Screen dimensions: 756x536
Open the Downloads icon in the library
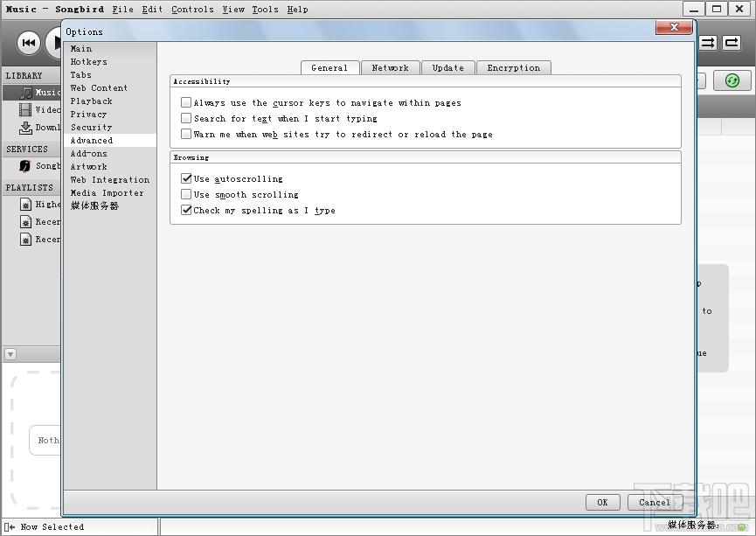tap(25, 128)
